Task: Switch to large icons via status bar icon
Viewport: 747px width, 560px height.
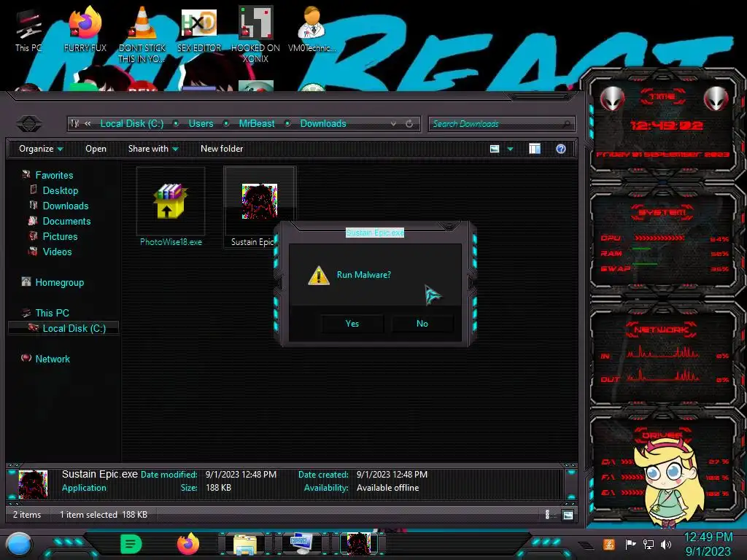Action: (x=568, y=514)
